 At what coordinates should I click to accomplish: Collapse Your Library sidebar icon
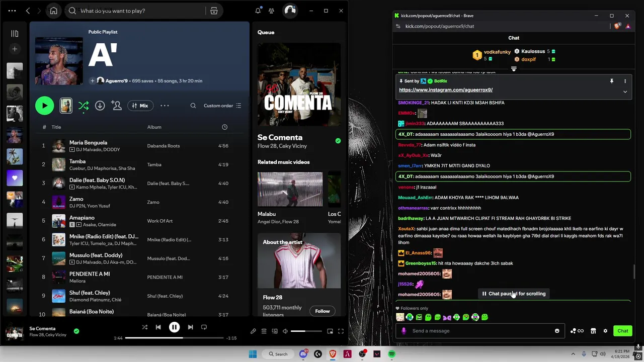[15, 34]
